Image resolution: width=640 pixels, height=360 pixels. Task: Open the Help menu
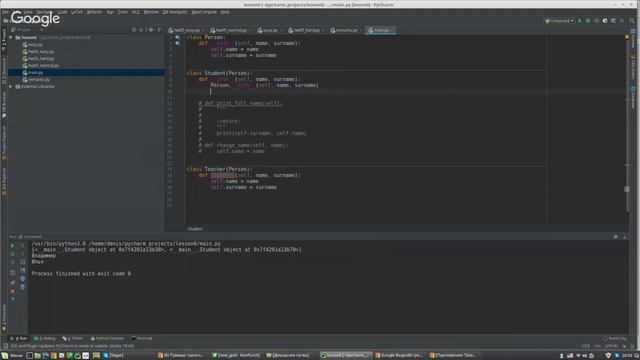click(225, 12)
